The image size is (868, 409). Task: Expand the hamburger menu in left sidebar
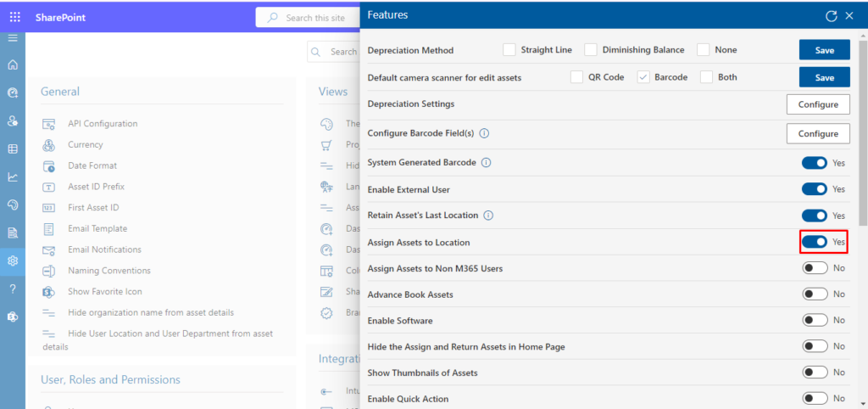click(13, 38)
